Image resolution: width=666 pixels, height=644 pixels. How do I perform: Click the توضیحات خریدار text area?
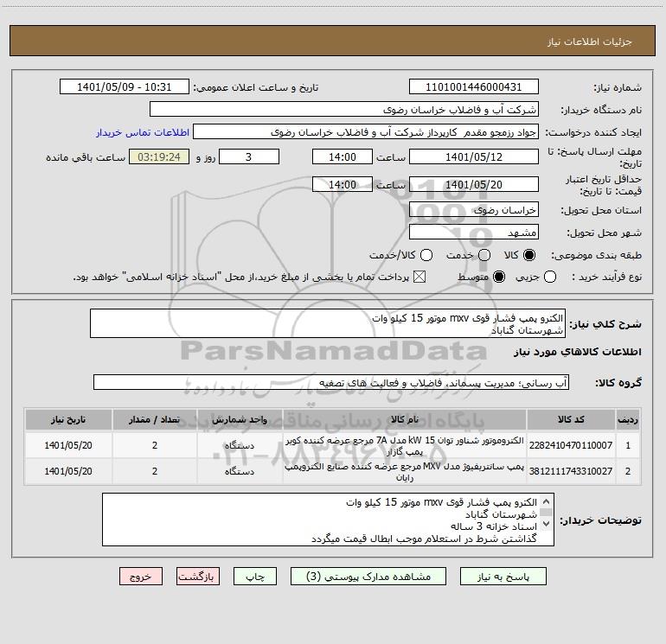click(x=328, y=520)
